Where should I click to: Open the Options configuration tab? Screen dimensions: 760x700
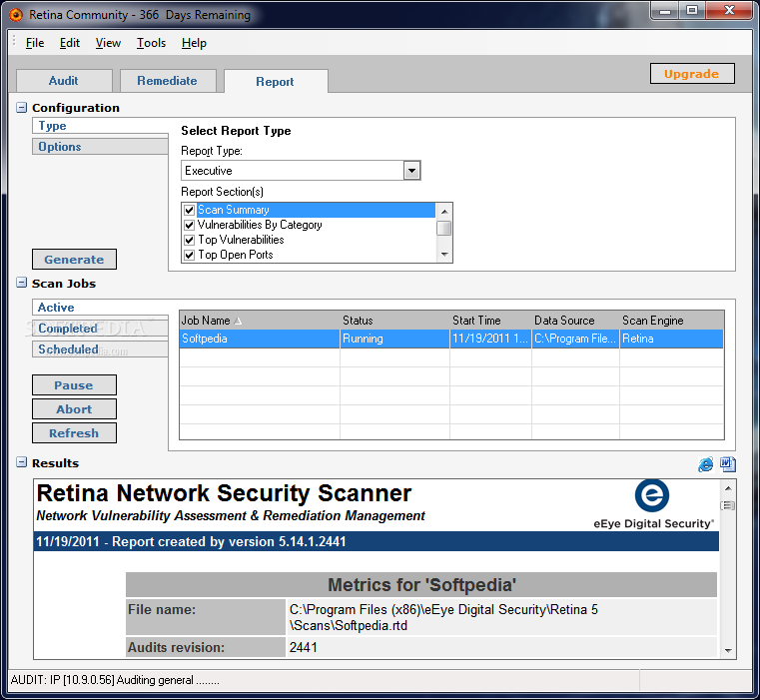(x=100, y=147)
